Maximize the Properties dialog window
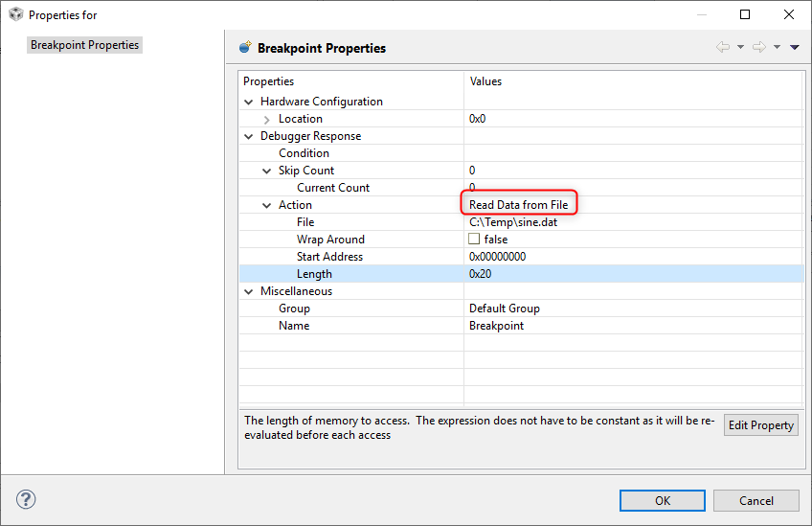Screen dimensions: 812x526 click(745, 15)
